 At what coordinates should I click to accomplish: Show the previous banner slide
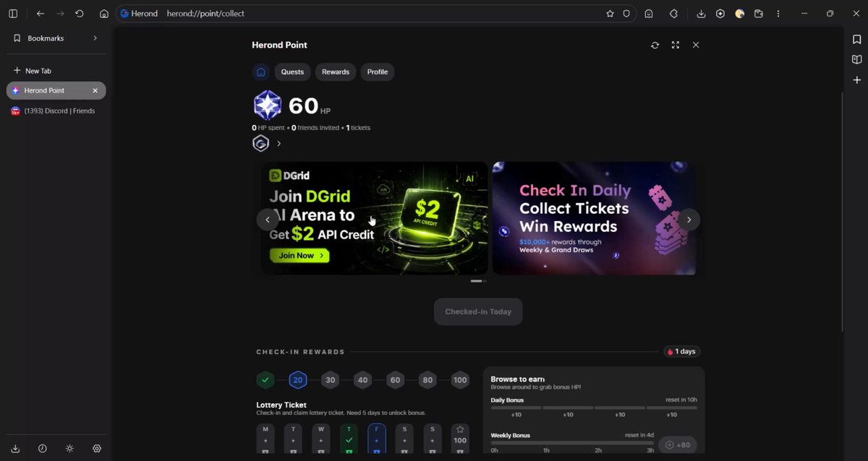[x=268, y=219]
